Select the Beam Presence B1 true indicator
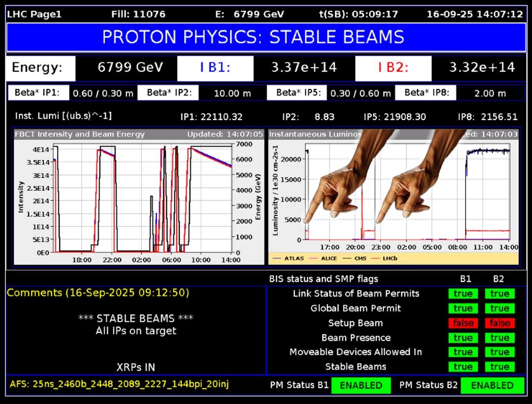The image size is (532, 404). [x=463, y=338]
